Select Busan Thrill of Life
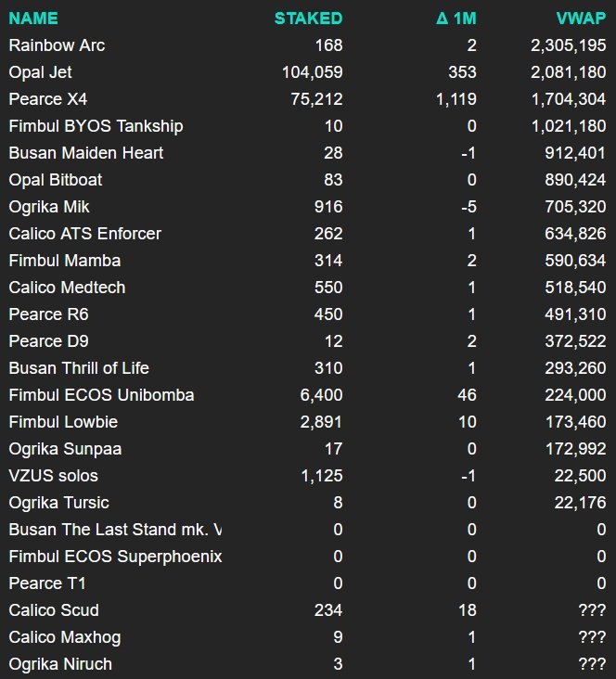The height and width of the screenshot is (679, 616). (x=79, y=367)
